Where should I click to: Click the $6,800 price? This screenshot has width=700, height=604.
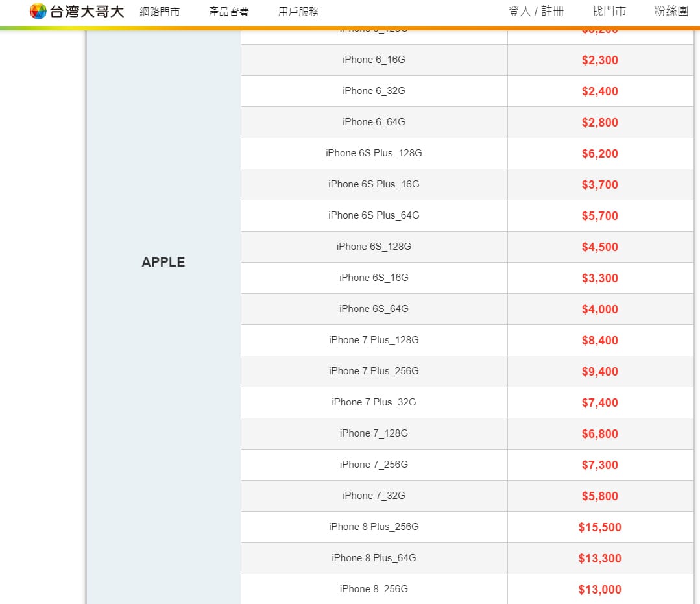tap(599, 434)
